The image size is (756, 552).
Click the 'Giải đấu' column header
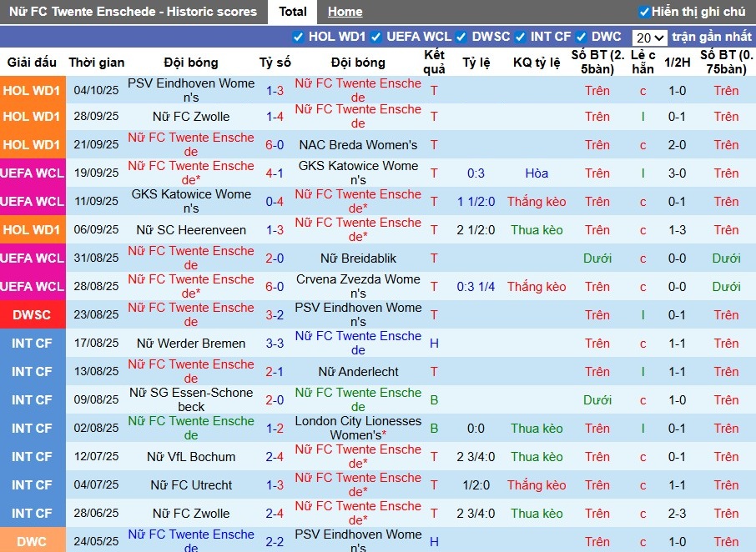coord(32,63)
